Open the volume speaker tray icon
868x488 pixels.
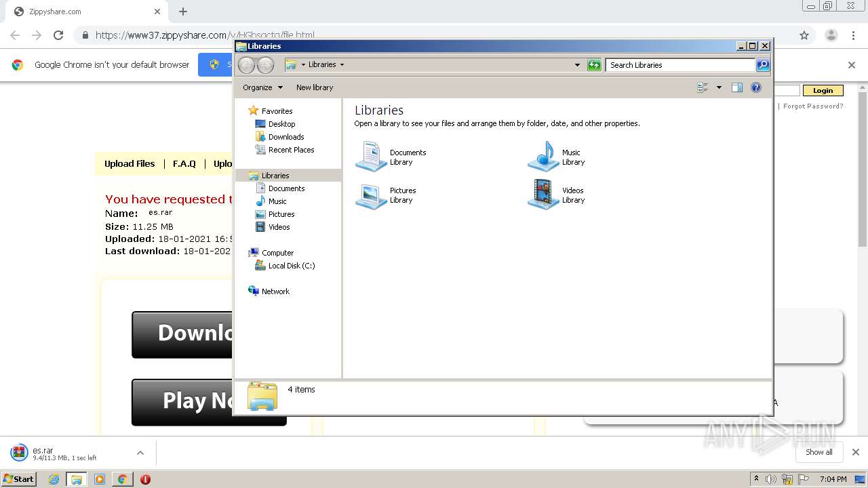tap(771, 479)
